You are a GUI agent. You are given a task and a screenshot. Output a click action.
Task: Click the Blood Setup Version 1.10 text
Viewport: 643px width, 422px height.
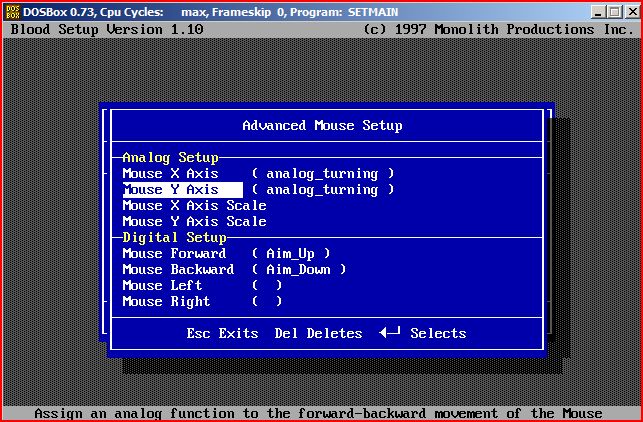pyautogui.click(x=107, y=30)
